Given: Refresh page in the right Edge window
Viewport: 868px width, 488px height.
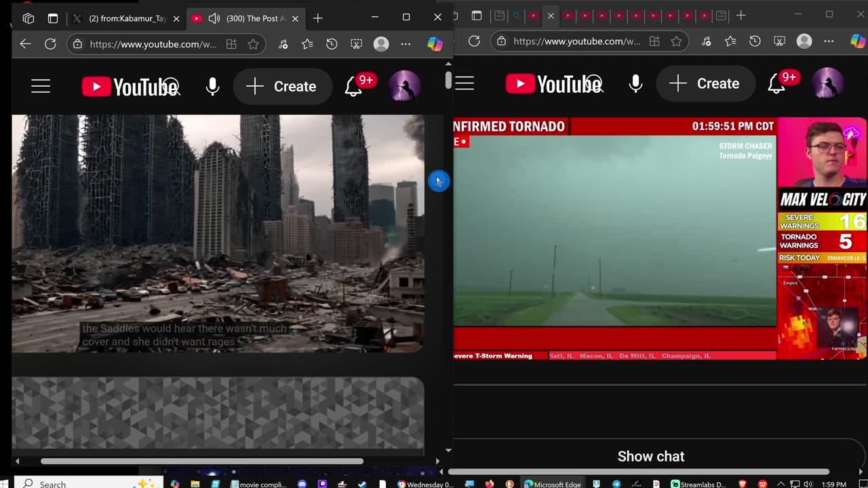Looking at the screenshot, I should tap(474, 41).
